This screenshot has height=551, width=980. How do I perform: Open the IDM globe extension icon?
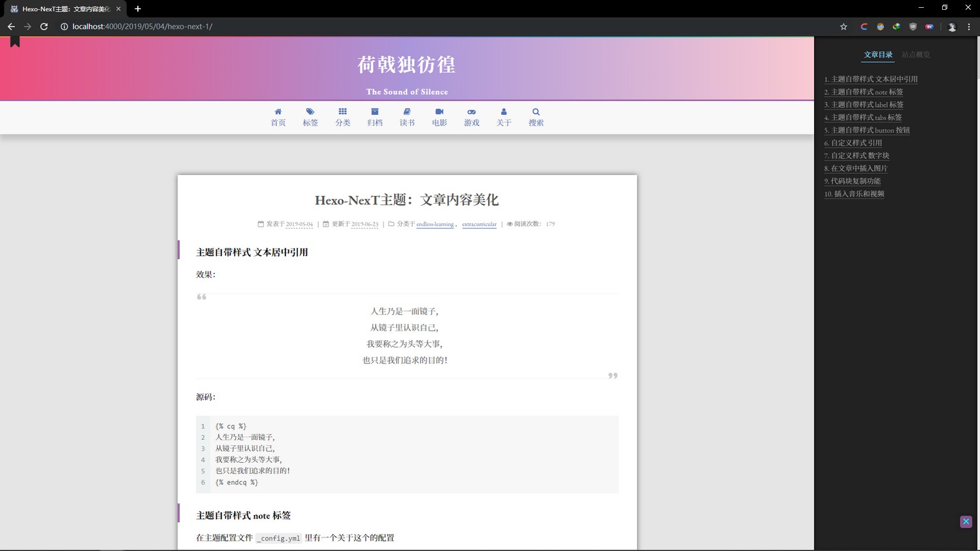896,27
